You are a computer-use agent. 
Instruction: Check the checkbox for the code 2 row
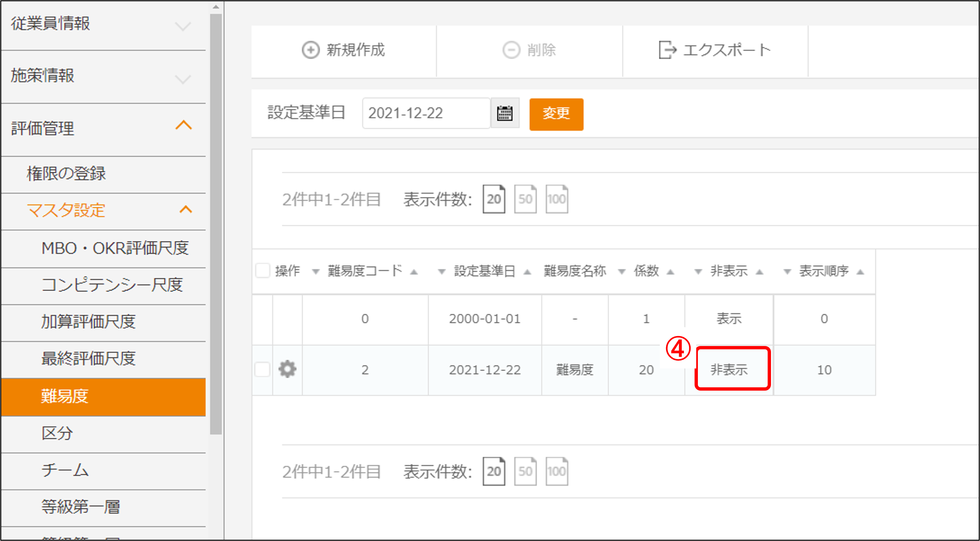coord(263,369)
